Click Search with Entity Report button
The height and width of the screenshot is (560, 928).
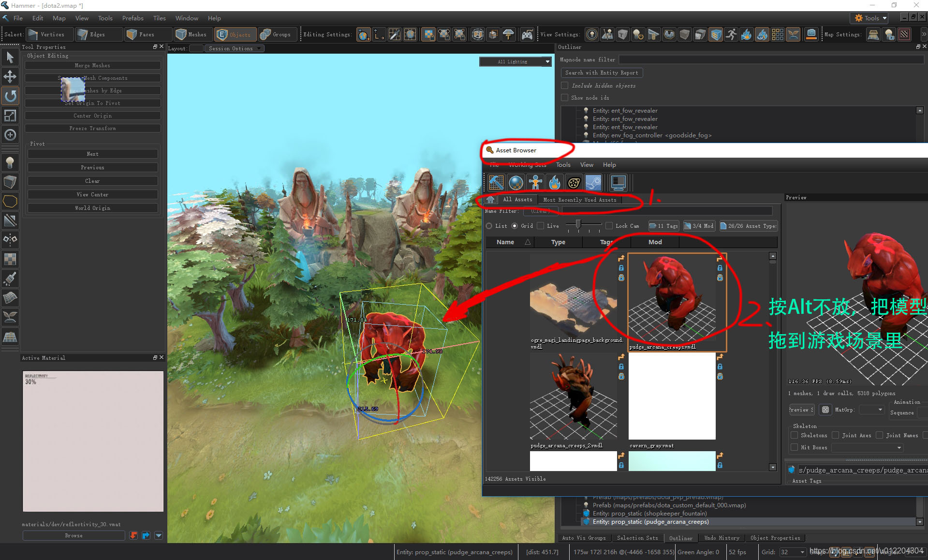pyautogui.click(x=602, y=73)
